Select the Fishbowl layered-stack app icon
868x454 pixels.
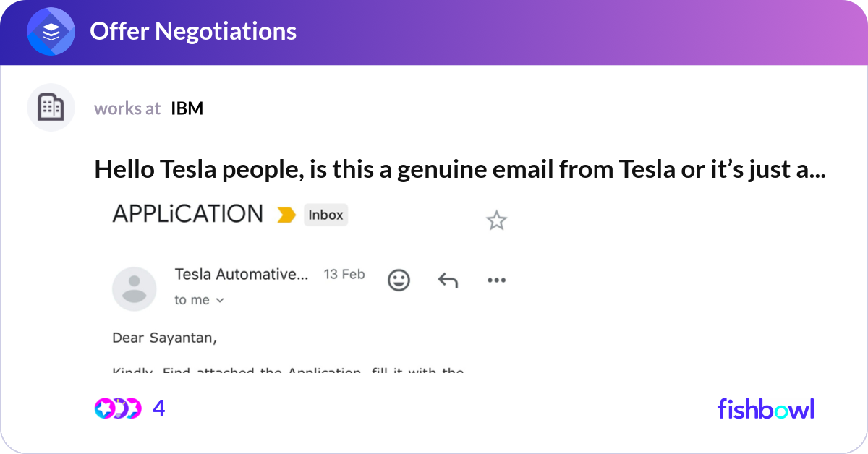[x=51, y=31]
